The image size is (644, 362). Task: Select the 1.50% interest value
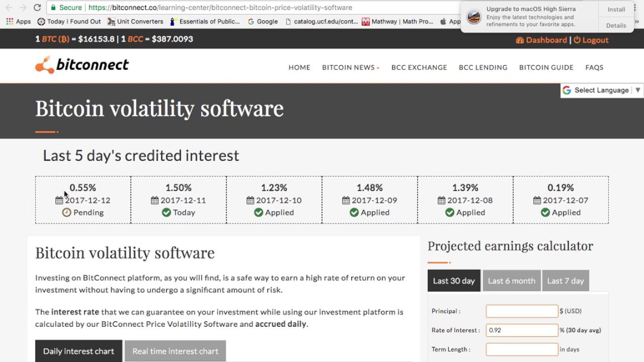click(x=179, y=188)
